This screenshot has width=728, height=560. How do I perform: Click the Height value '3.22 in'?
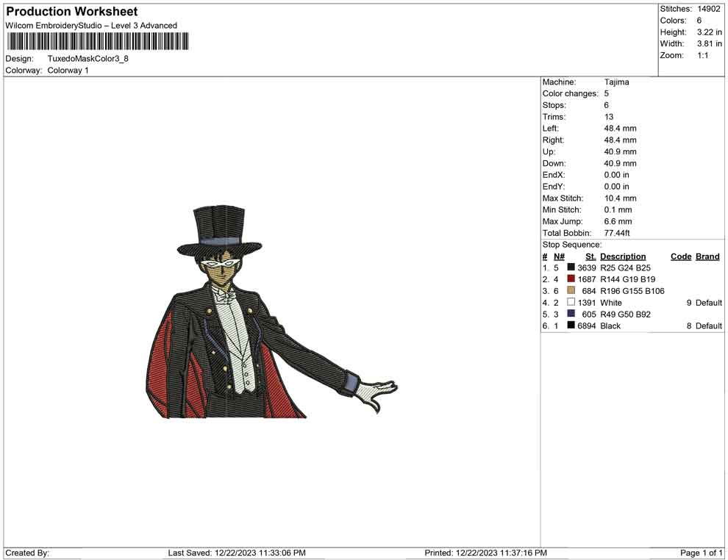click(x=709, y=32)
